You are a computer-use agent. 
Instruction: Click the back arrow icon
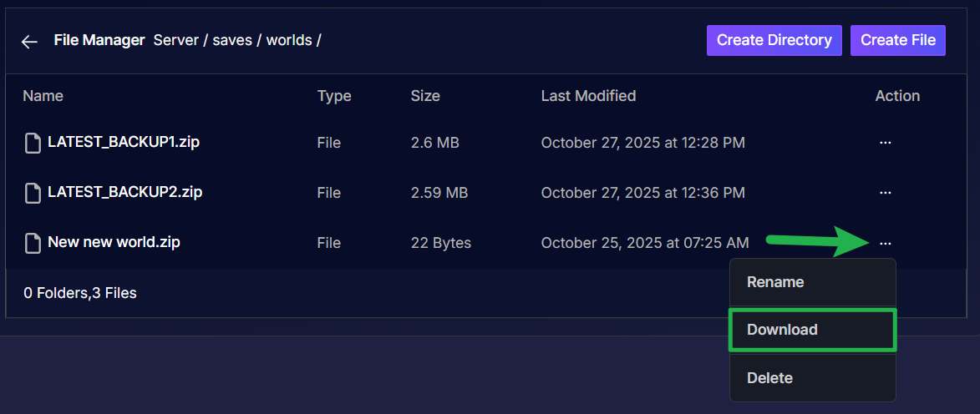click(30, 42)
